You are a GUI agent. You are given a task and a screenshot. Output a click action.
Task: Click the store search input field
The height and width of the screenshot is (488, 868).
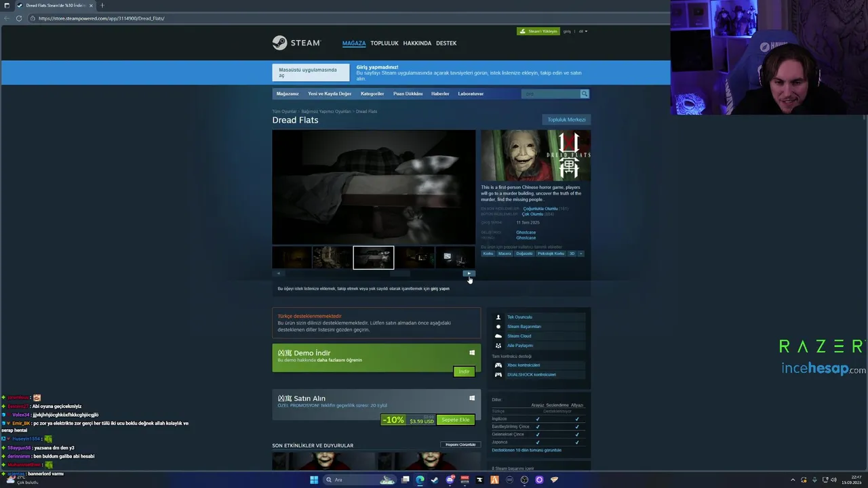click(x=551, y=94)
